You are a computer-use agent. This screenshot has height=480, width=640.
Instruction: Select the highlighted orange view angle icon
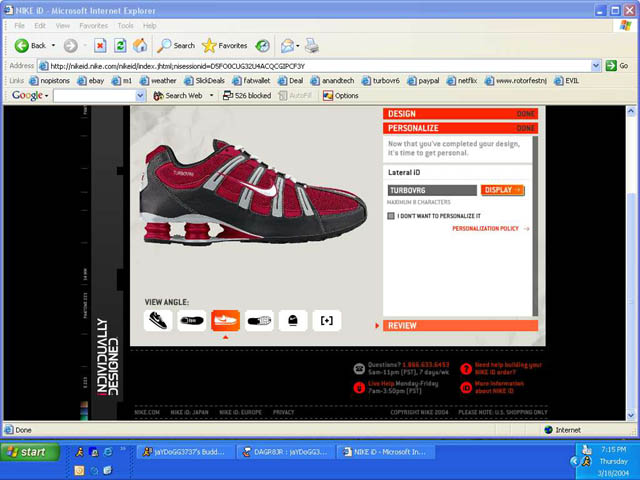tap(225, 320)
